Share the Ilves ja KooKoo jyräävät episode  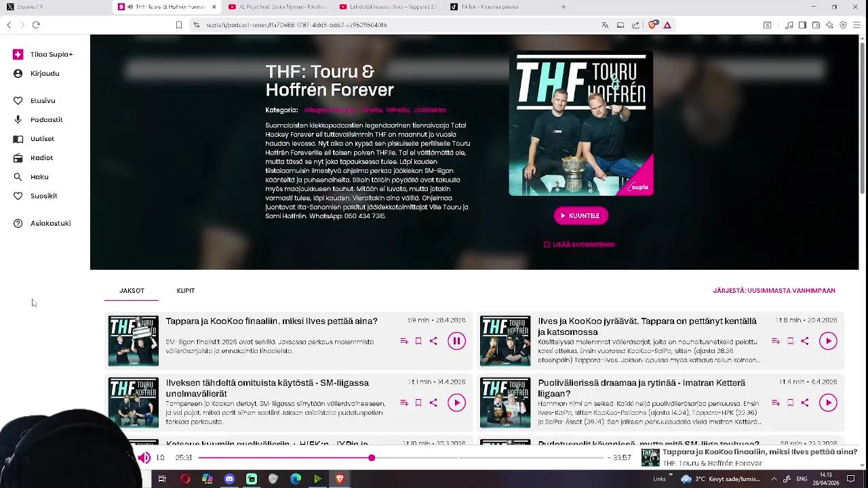pos(805,341)
